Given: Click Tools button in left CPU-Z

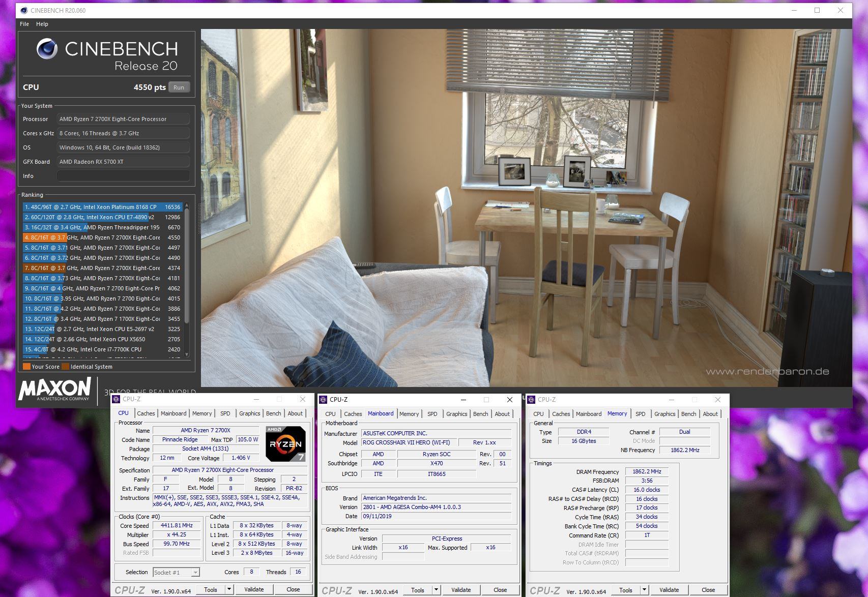Looking at the screenshot, I should (211, 589).
